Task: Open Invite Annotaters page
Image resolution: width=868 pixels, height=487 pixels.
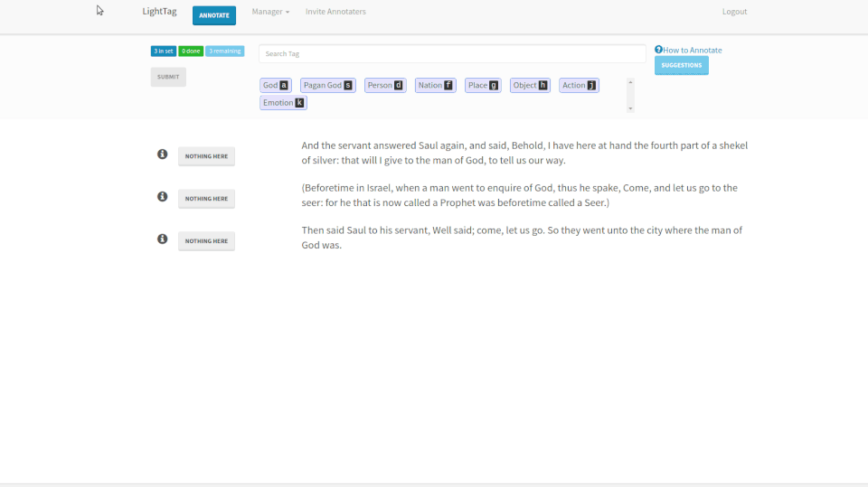Action: (335, 12)
